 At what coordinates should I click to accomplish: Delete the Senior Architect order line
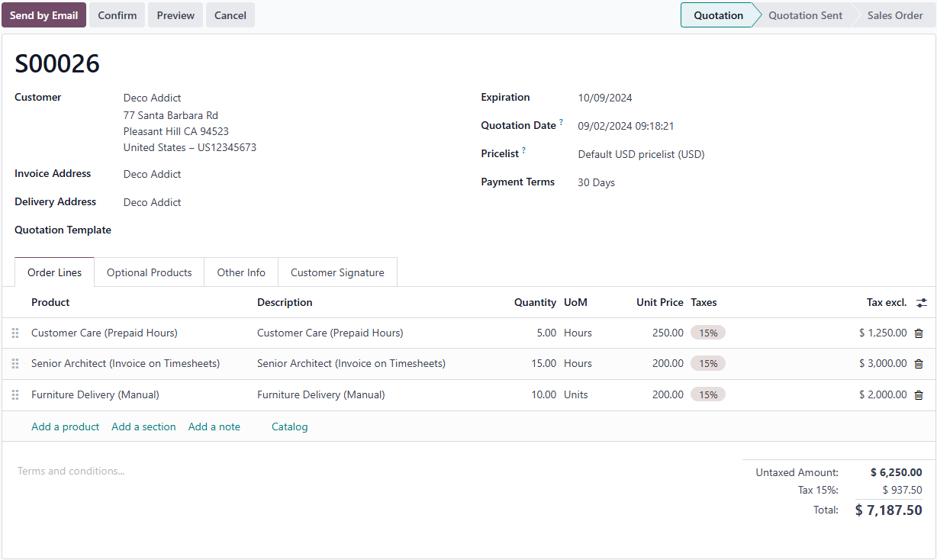(919, 364)
